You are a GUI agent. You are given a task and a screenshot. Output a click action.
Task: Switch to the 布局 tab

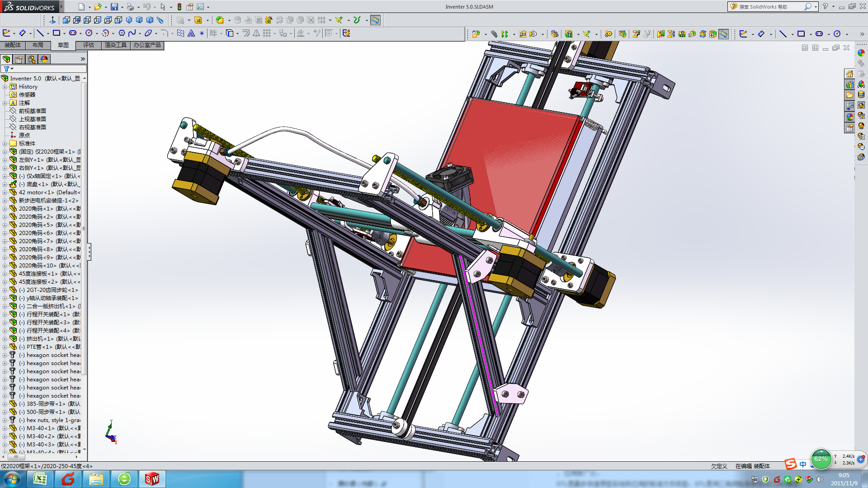(x=38, y=45)
